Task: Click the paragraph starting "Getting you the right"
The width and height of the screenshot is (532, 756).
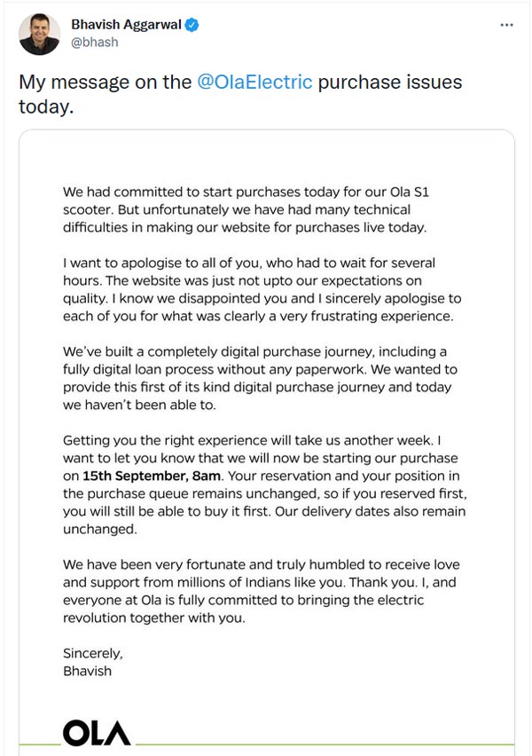Action: (x=263, y=484)
